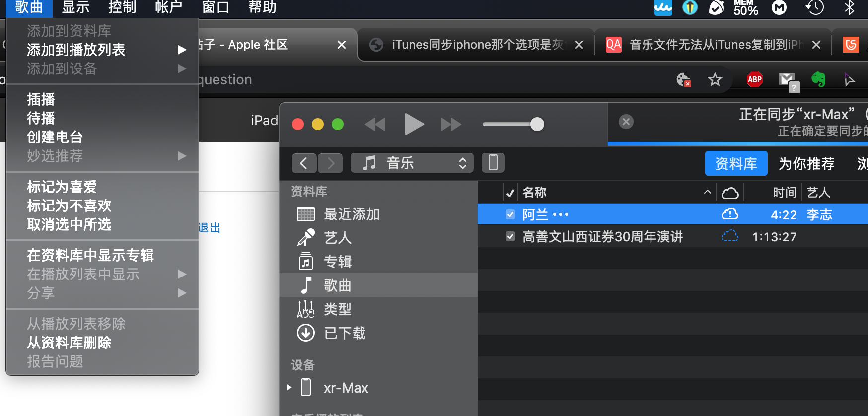
Task: Bookmark page with the star icon
Action: coord(715,79)
